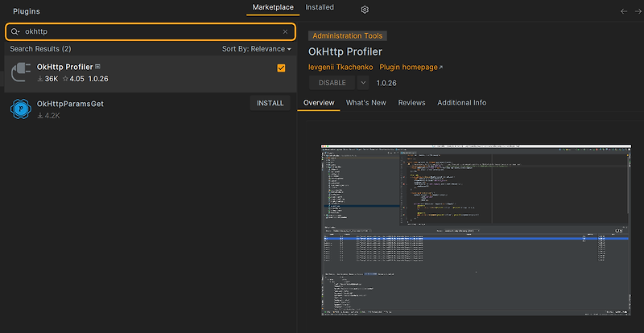Click the 4.05 star rating
This screenshot has height=333, width=644.
click(73, 79)
